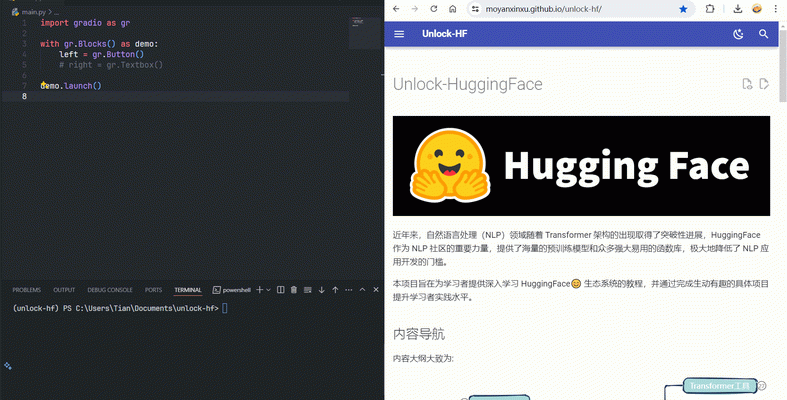Click the 'left = gr.Button()' code line
This screenshot has width=787, height=400.
click(101, 54)
